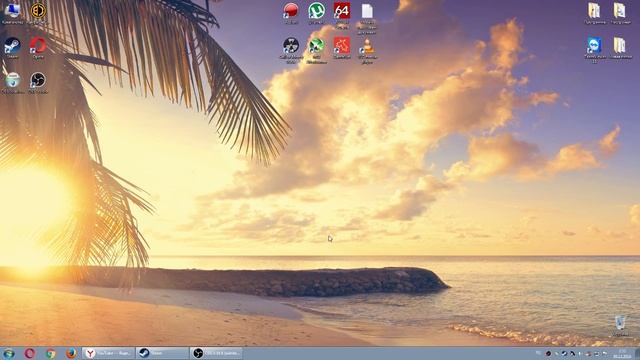Select the red square icon below AIDA64
Image resolution: width=640 pixels, height=360 pixels.
342,48
